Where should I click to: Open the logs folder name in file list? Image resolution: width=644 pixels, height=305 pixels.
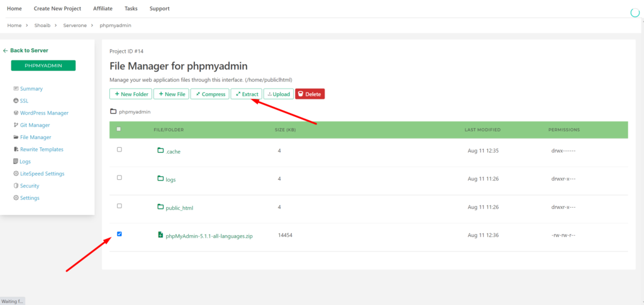171,180
